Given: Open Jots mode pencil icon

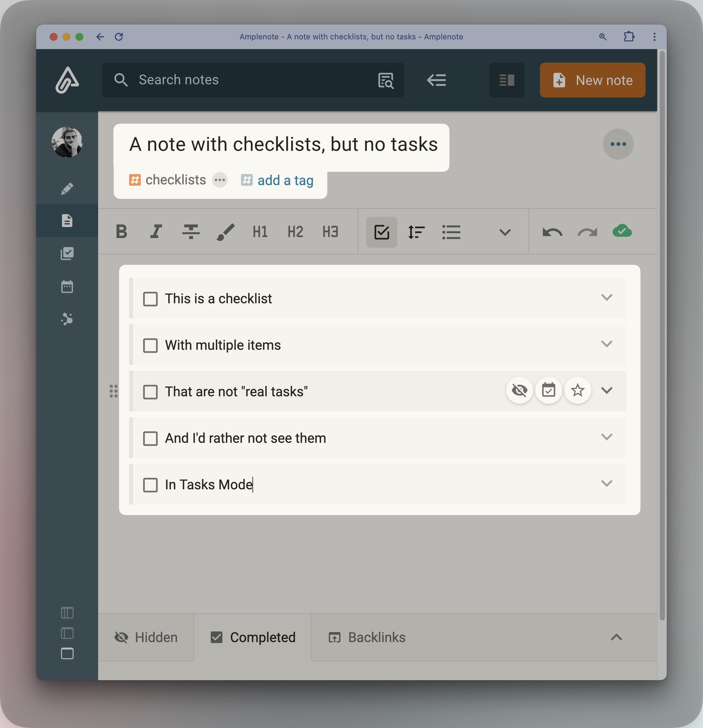Looking at the screenshot, I should [67, 188].
